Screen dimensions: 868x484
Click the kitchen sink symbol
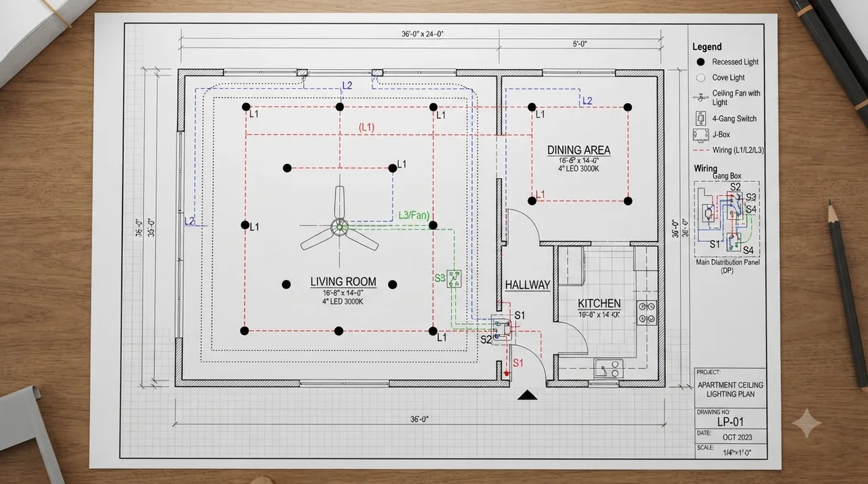[x=608, y=368]
